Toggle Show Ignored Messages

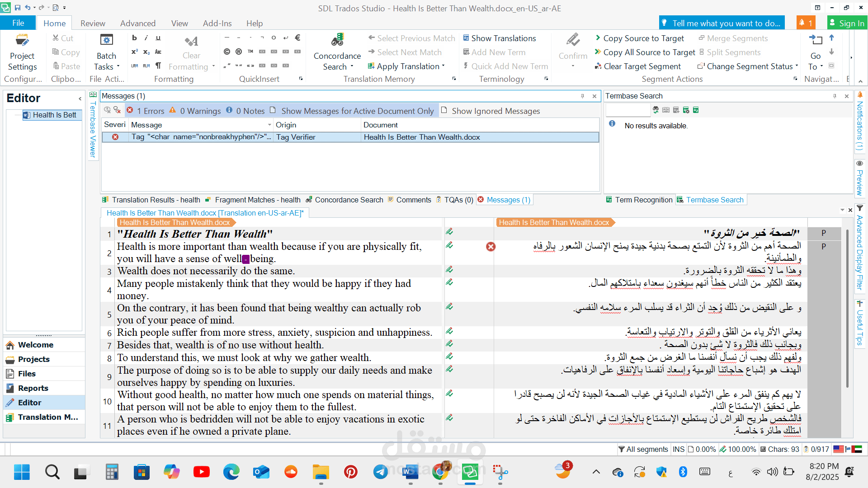click(491, 111)
